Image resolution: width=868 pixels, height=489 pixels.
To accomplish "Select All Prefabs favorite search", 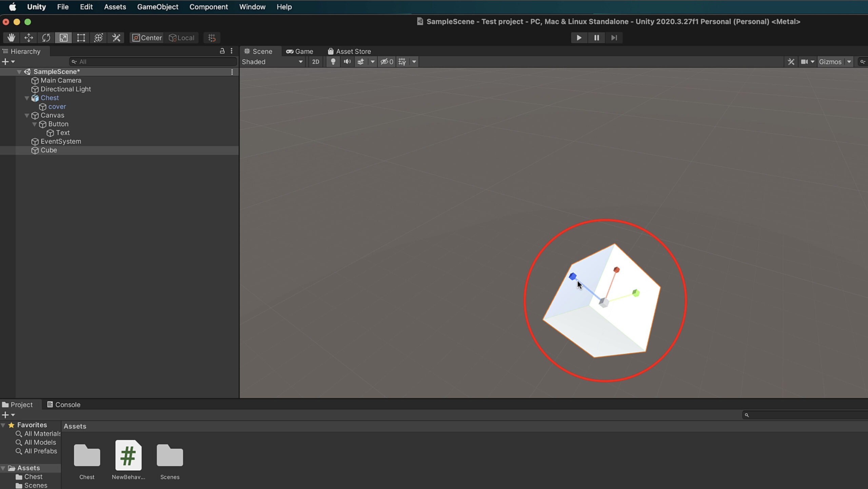I will [36, 451].
